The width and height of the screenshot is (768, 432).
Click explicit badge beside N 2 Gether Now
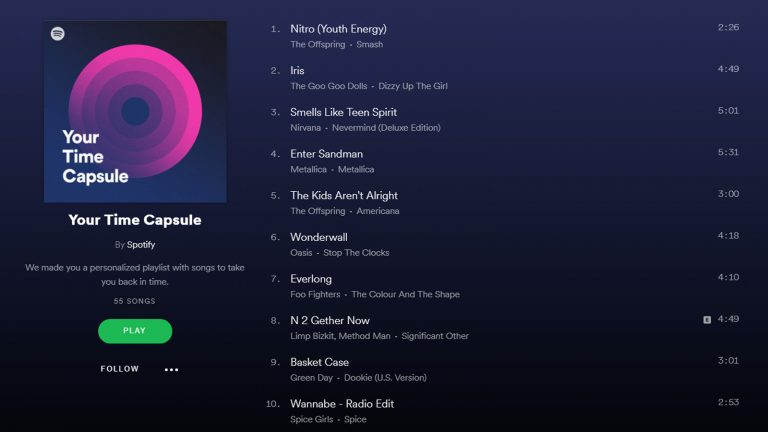(707, 320)
